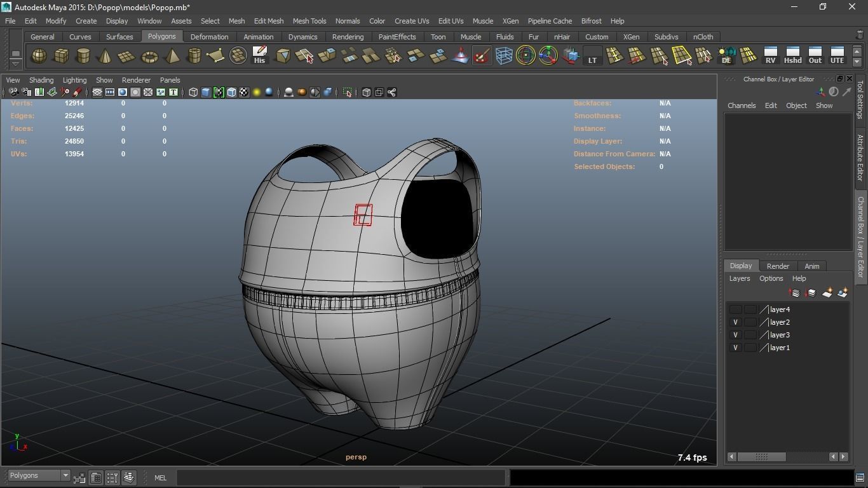Open the Tool Settings side tab
Screen dimensions: 868x488
pyautogui.click(x=860, y=99)
